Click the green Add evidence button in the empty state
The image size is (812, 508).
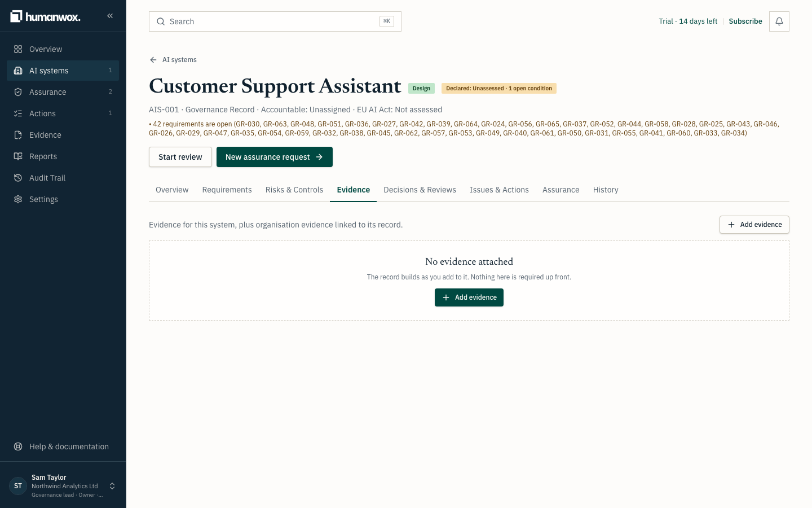pos(469,297)
